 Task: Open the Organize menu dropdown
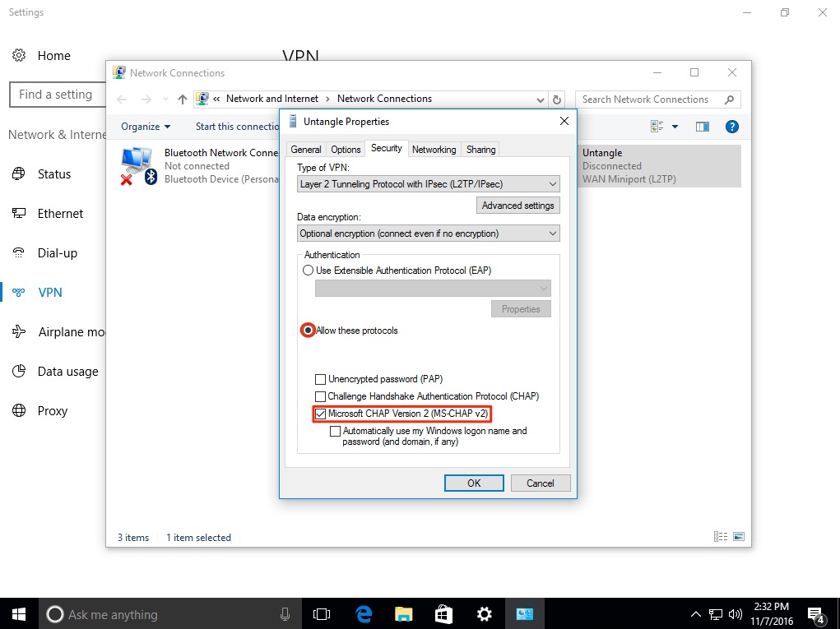(146, 127)
